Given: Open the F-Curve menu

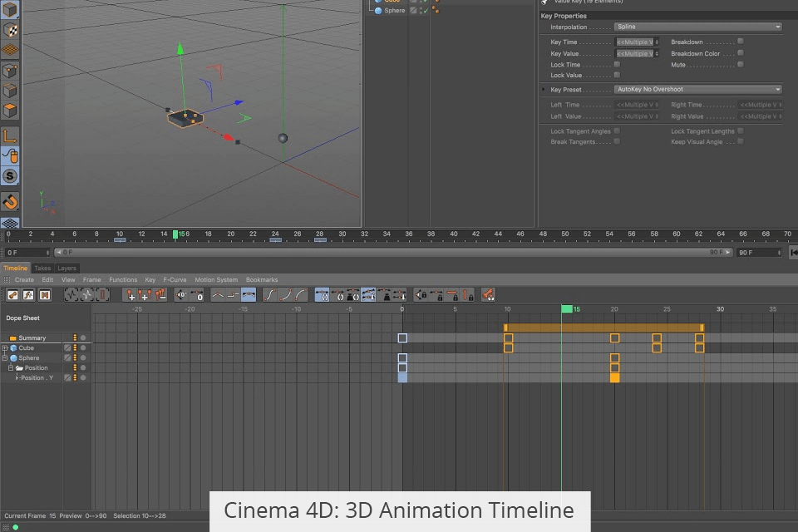Looking at the screenshot, I should tap(175, 280).
